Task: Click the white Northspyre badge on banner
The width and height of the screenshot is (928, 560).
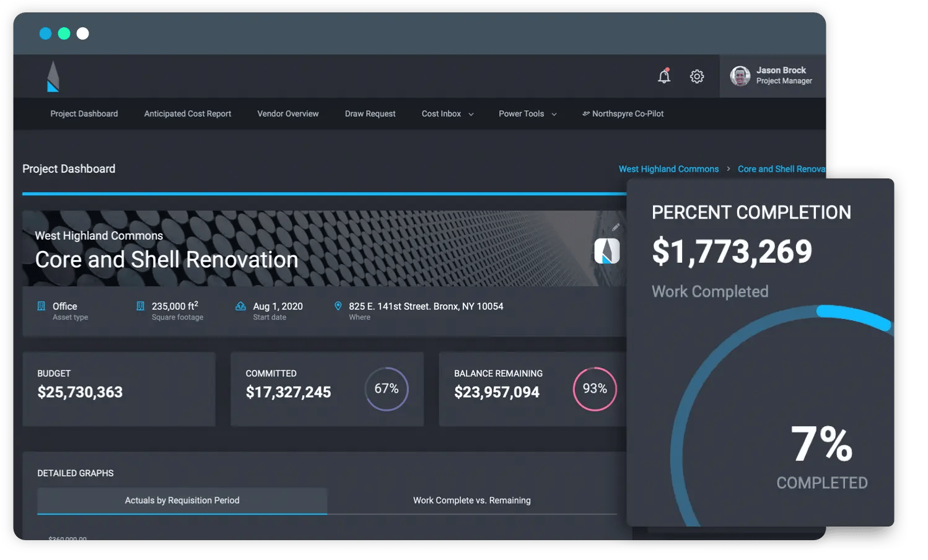Action: coord(606,251)
